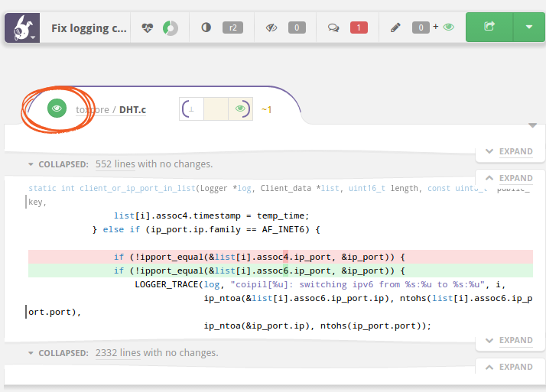Expand up below the 552 lines collapsed section
This screenshot has width=546, height=392.
pos(509,178)
